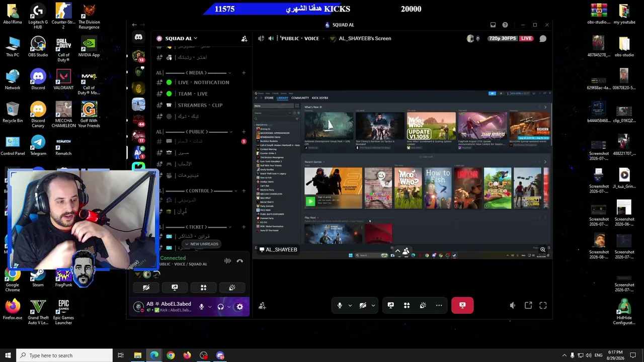
Task: Open activities from the call control bar
Action: 407,305
